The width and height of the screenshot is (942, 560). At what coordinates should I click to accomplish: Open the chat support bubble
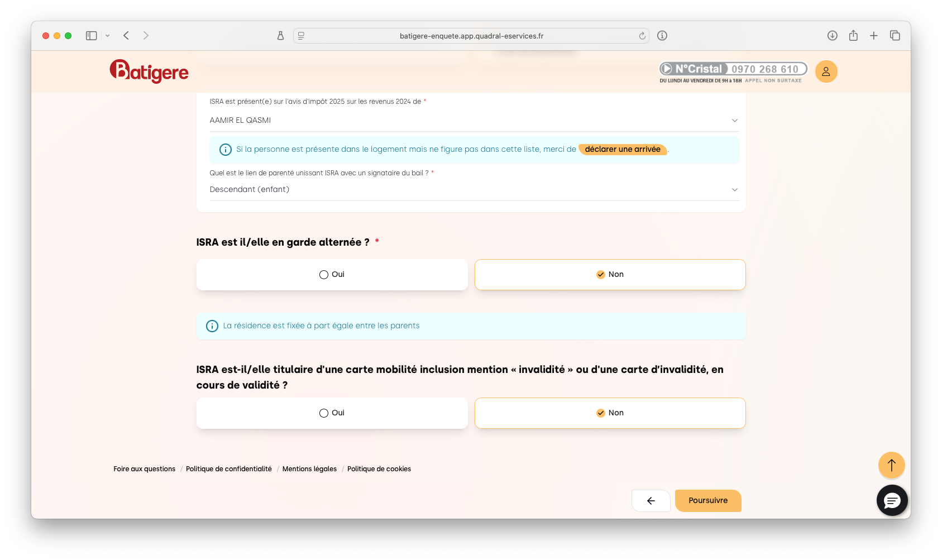pos(892,500)
